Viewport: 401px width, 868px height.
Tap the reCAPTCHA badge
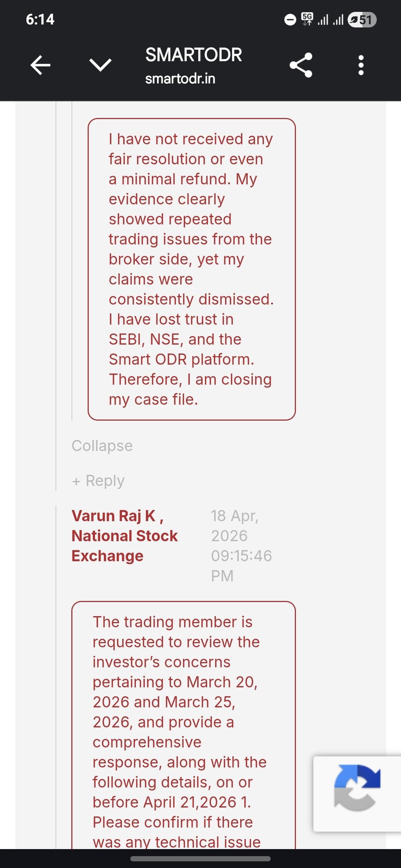[x=357, y=794]
